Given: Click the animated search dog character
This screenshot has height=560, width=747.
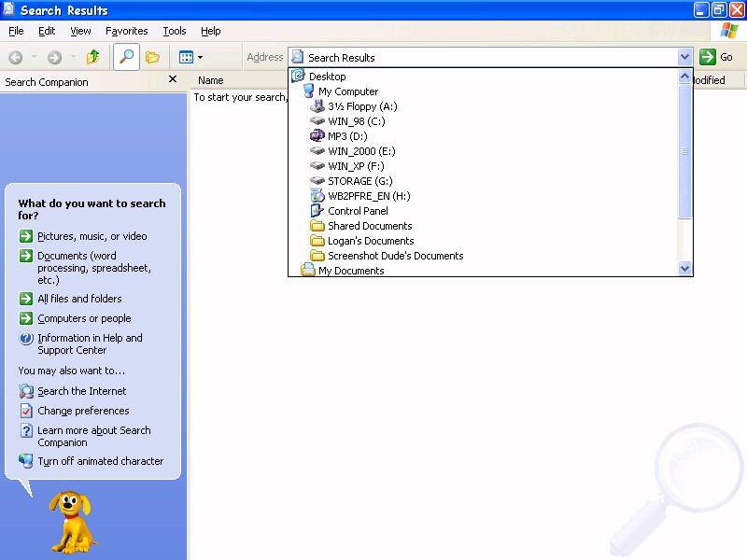Looking at the screenshot, I should 72,523.
